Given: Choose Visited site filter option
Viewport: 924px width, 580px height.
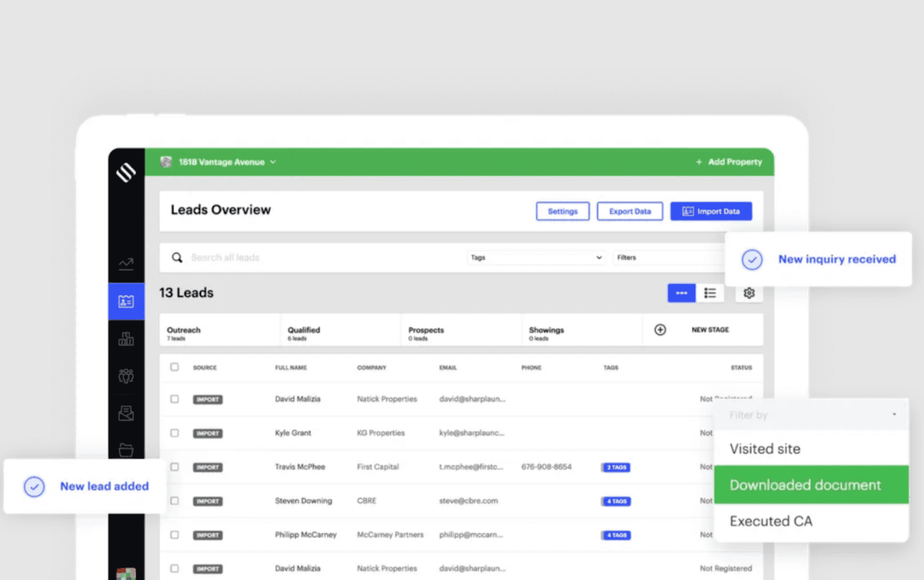Looking at the screenshot, I should click(x=811, y=448).
